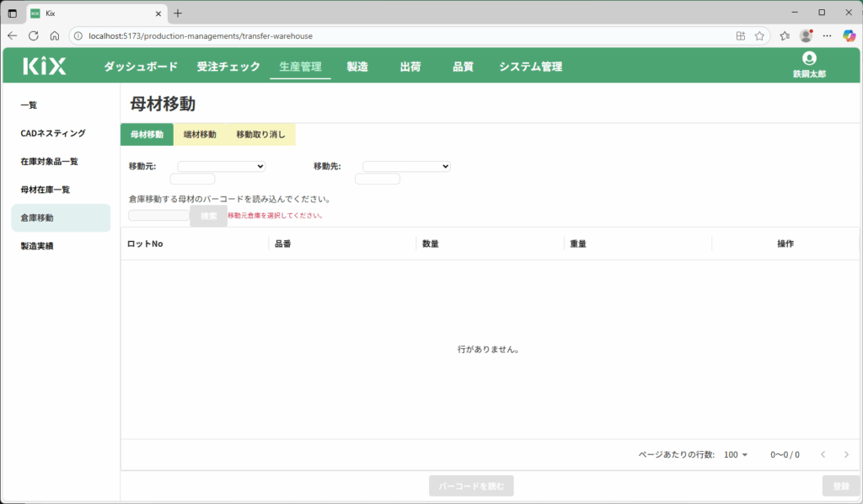863x504 pixels.
Task: Open a new browser tab
Action: coord(178,13)
